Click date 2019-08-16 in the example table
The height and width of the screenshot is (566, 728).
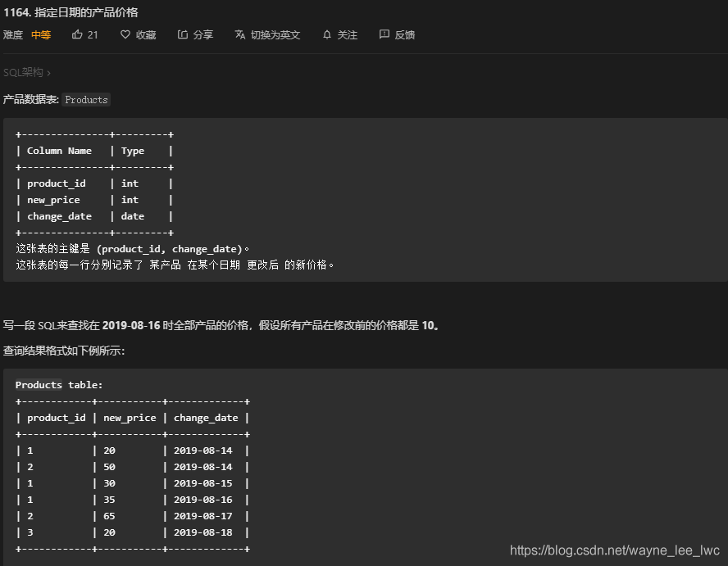[202, 500]
